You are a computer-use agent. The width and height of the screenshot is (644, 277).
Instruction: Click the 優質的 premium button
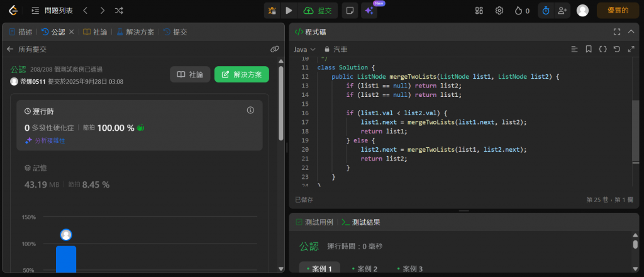coord(618,11)
